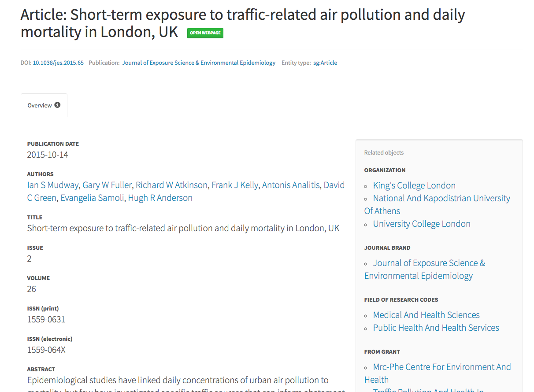Screen dimensions: 534x392
Task: Open University College London organization
Action: (422, 224)
